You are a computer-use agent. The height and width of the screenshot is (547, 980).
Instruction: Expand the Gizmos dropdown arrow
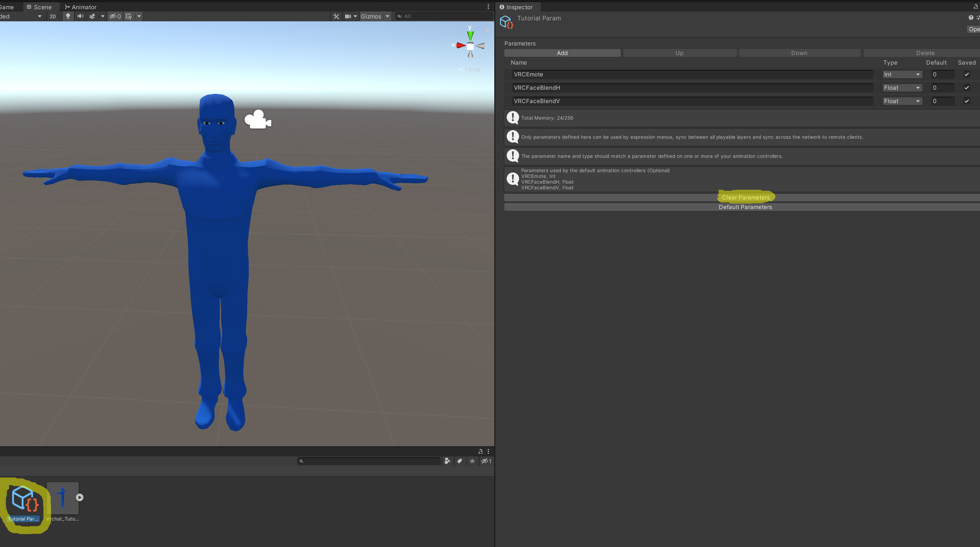[x=387, y=16]
